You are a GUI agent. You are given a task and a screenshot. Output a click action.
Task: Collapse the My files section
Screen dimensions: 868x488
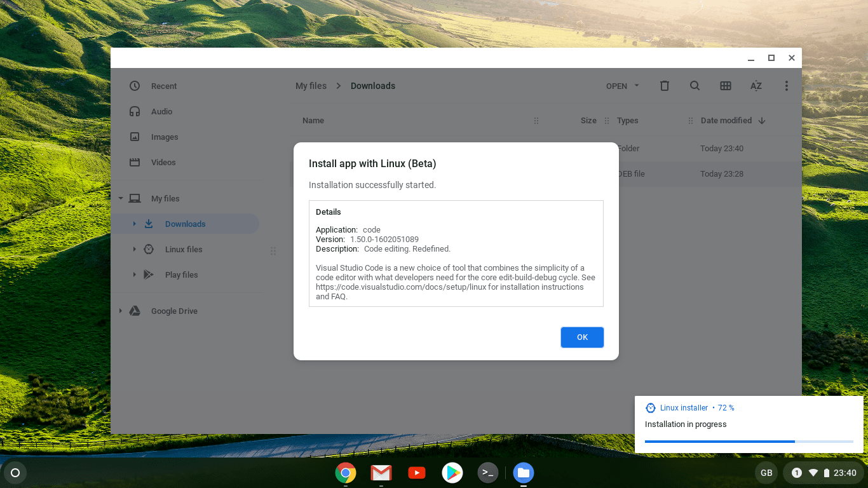120,198
